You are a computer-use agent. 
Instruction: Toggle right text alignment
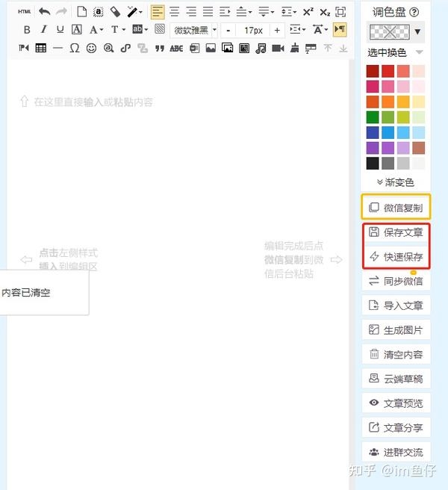191,12
